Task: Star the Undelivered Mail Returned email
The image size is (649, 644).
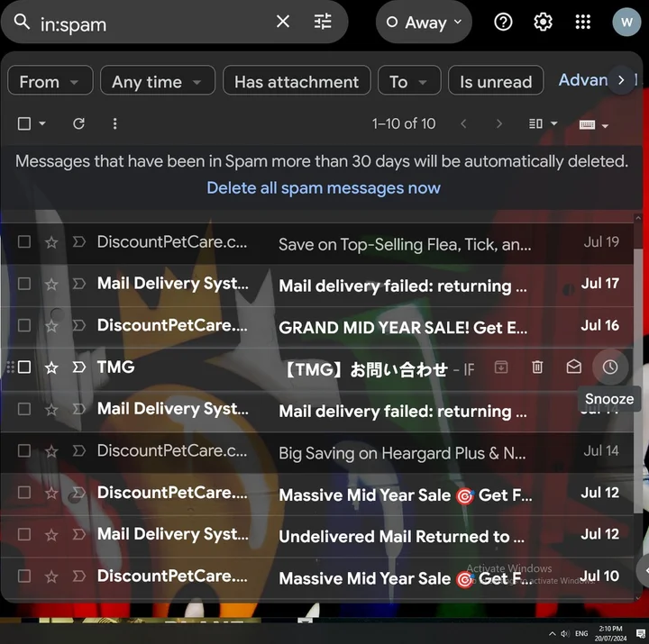Action: pyautogui.click(x=51, y=535)
